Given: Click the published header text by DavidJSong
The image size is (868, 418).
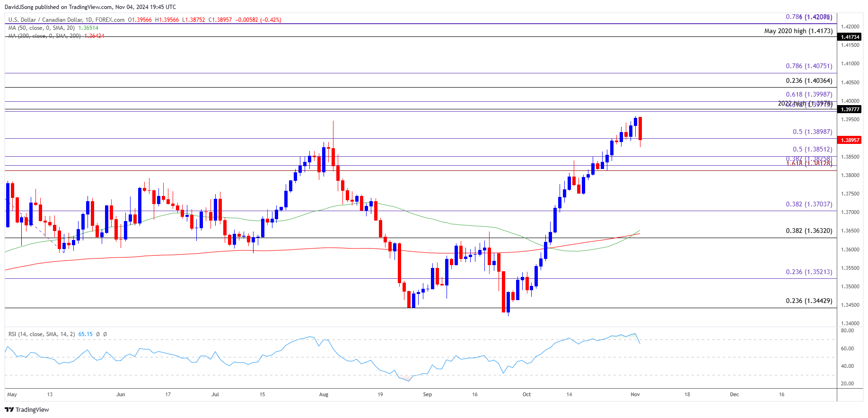Looking at the screenshot, I should tap(90, 7).
